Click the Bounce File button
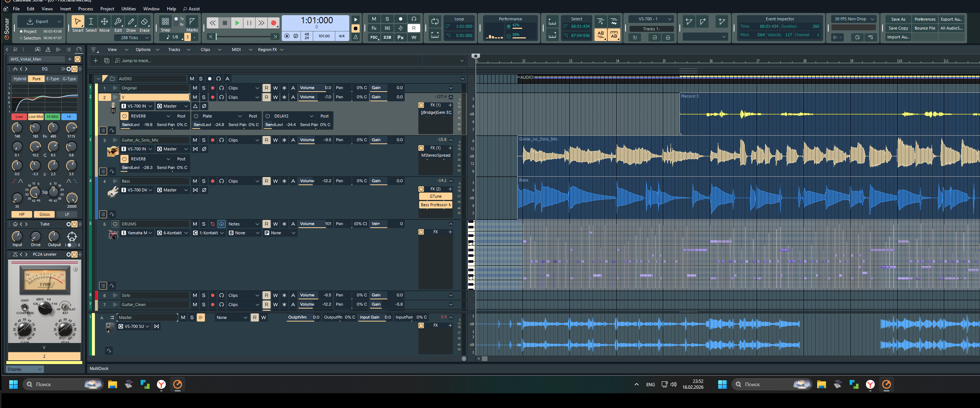Viewport: 980px width, 408px height. click(925, 28)
